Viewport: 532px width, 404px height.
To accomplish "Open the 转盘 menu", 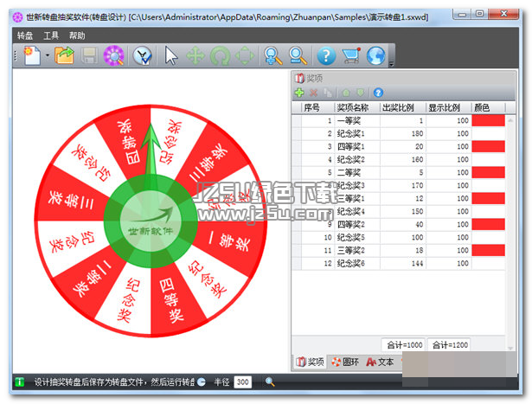I will [25, 35].
